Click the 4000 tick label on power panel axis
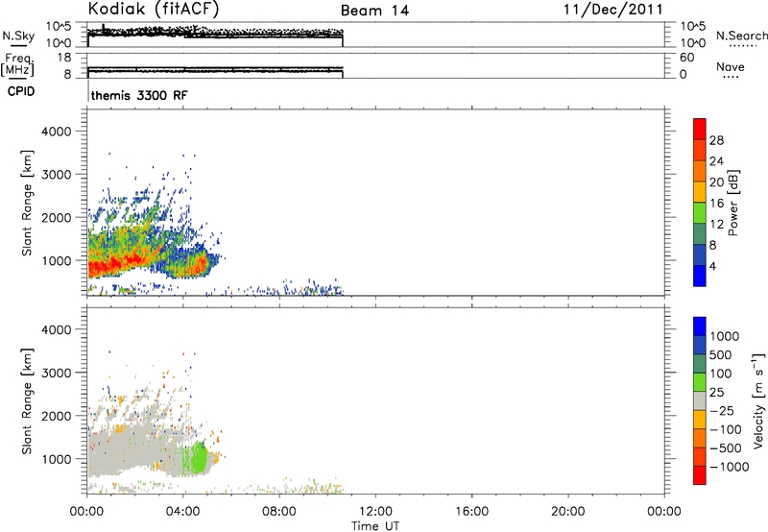 [56, 132]
